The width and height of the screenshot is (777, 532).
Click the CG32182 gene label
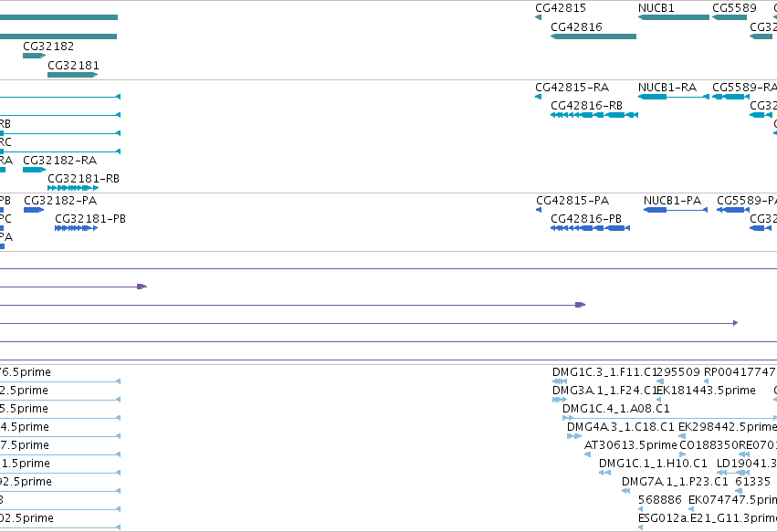[48, 46]
